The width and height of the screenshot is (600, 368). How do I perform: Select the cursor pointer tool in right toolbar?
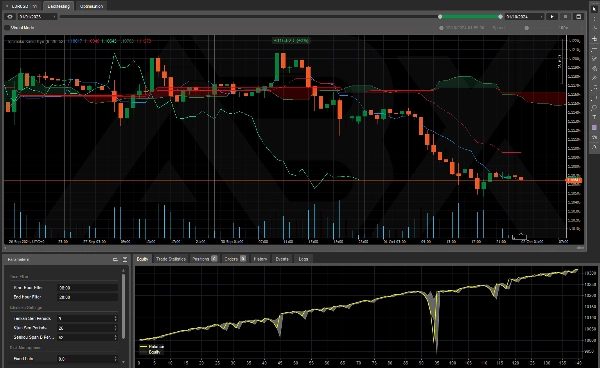pyautogui.click(x=594, y=8)
